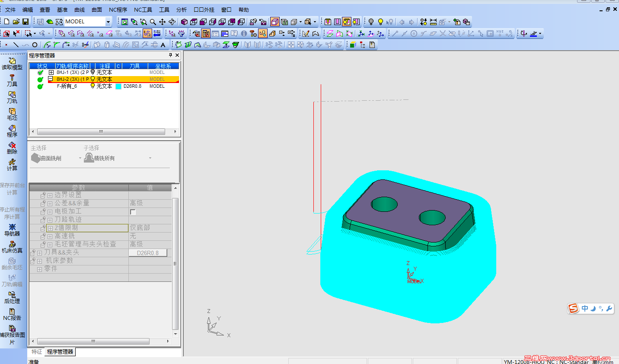Switch to the 特征 tab
Viewport: 619px width, 364px height.
pyautogui.click(x=37, y=352)
